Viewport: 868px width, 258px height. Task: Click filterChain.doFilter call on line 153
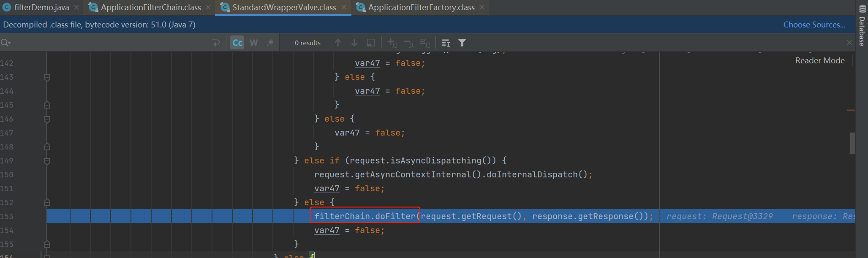(365, 216)
